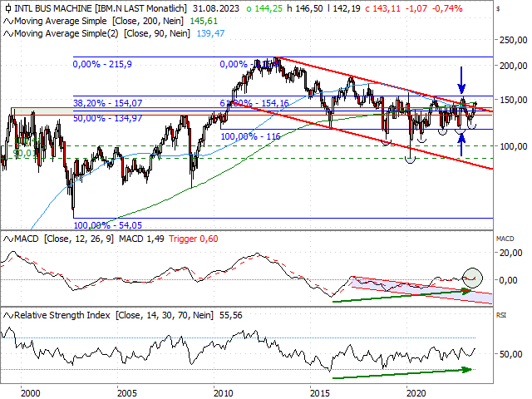Click the 250,00 price axis label
532x399 pixels.
click(x=514, y=40)
